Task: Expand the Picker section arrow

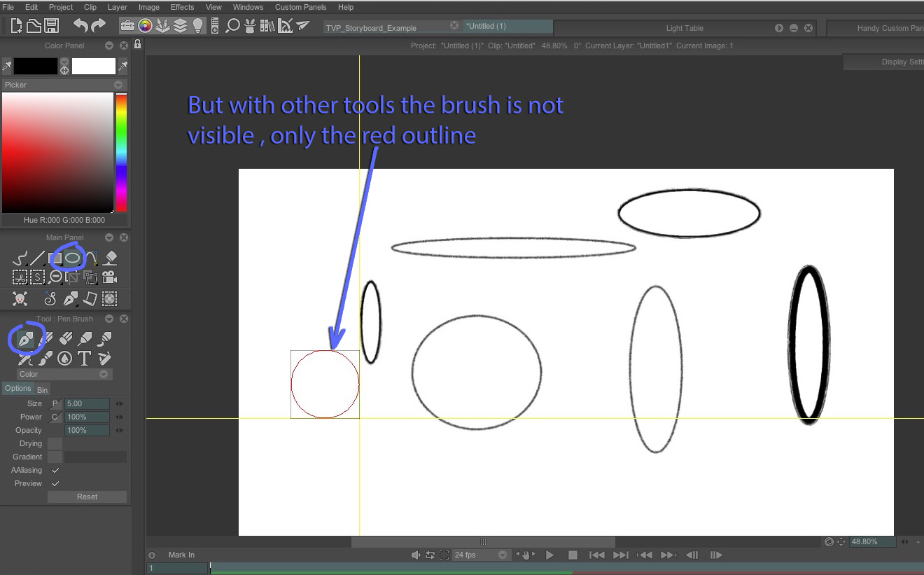Action: pyautogui.click(x=119, y=85)
